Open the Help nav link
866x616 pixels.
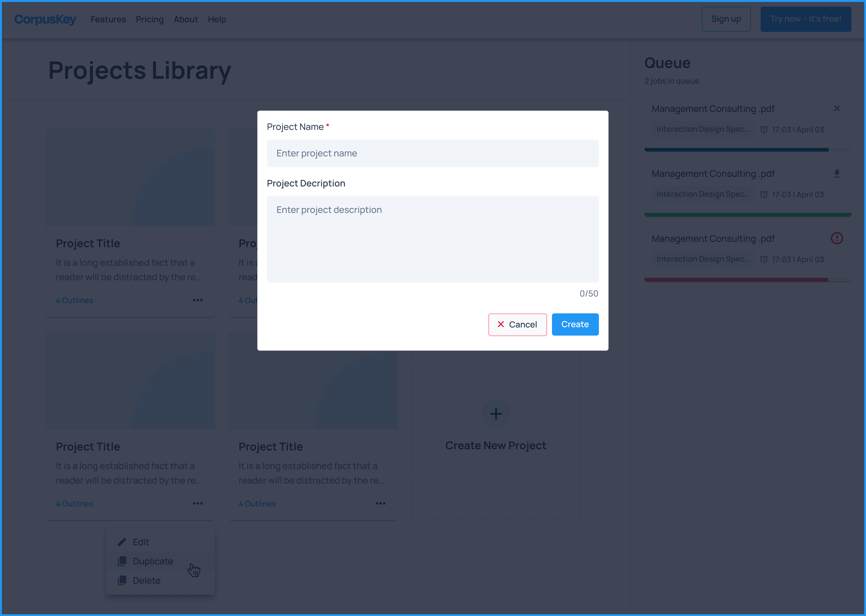pyautogui.click(x=217, y=19)
